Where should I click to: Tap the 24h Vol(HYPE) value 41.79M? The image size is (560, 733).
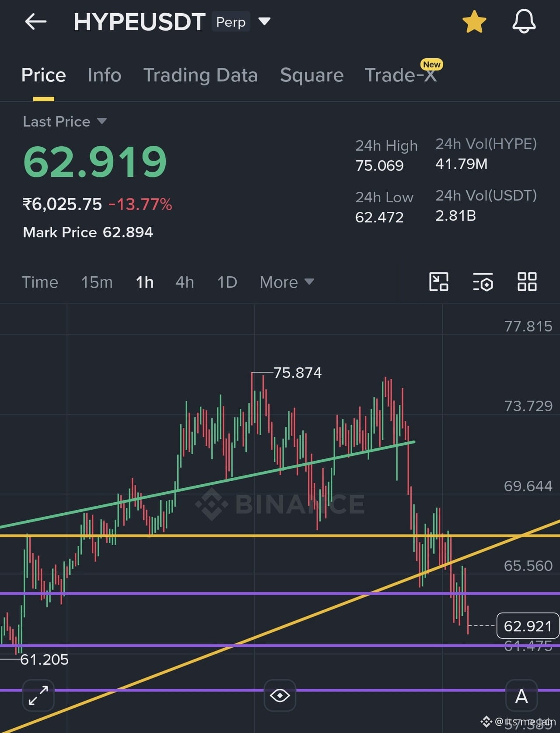(x=462, y=164)
